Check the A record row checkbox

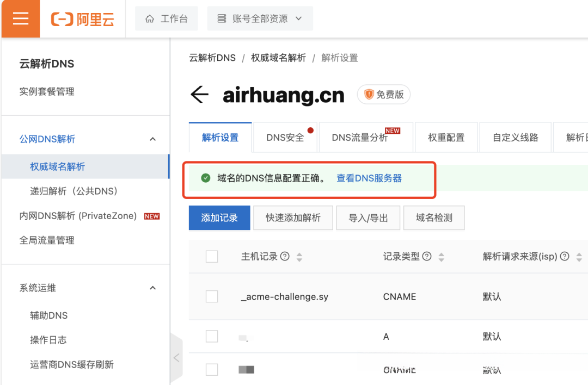212,336
